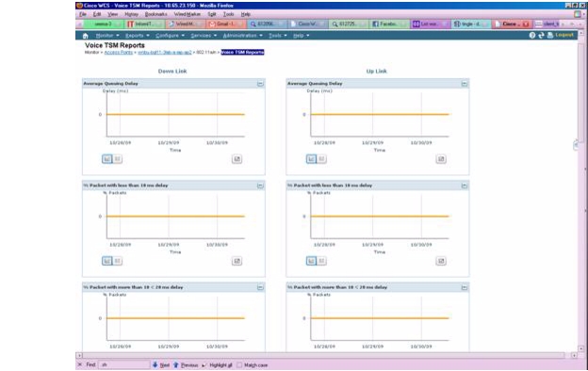Enlarge the Up Link less than 10 ms chart
Viewport: 588px width, 371px height.
click(441, 261)
